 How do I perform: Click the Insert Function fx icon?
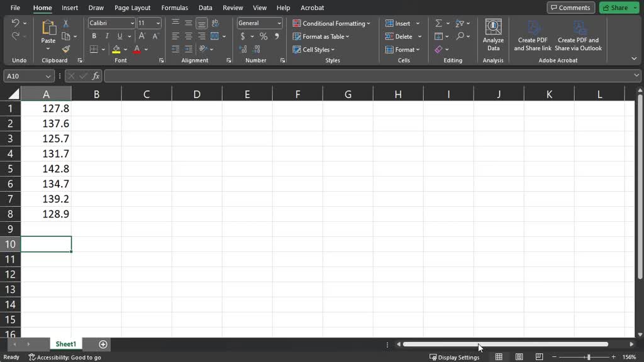(x=96, y=76)
